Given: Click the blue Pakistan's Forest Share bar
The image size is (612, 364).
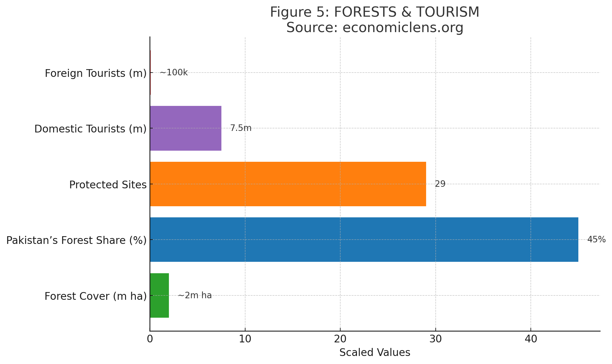Looking at the screenshot, I should 364,240.
